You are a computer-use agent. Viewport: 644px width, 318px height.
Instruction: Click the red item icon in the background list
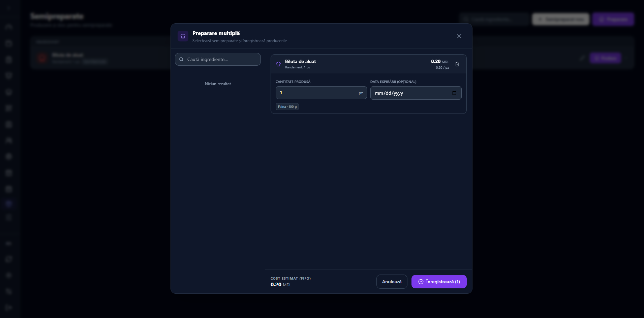[x=42, y=58]
